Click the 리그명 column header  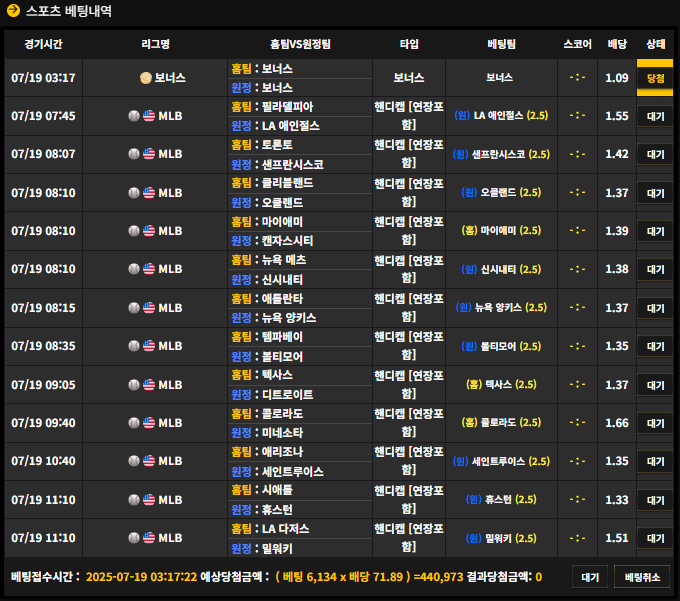click(155, 44)
